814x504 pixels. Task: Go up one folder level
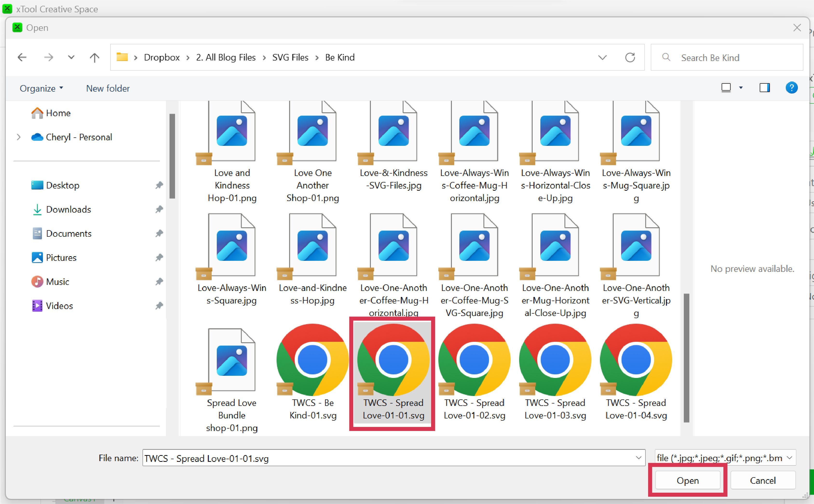(94, 57)
